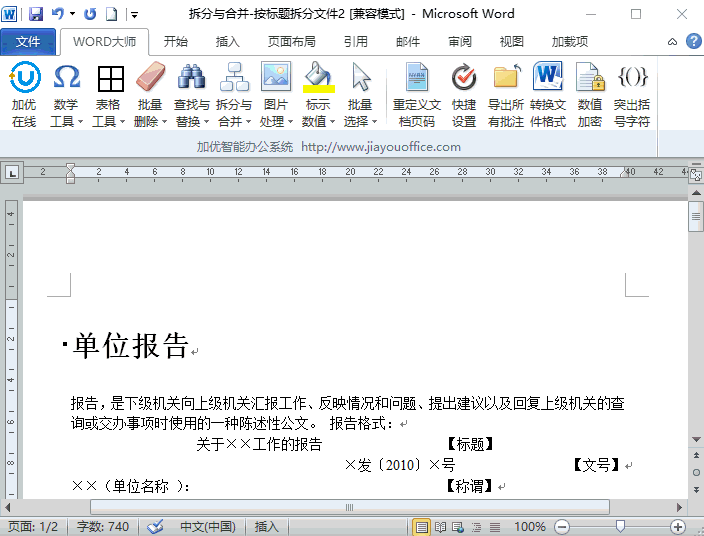Switch to 视图 ribbon tab
Screen dimensions: 704x536
[512, 42]
